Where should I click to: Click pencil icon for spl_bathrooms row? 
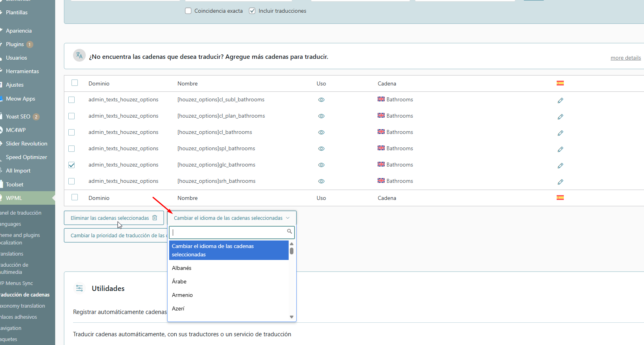pos(560,149)
